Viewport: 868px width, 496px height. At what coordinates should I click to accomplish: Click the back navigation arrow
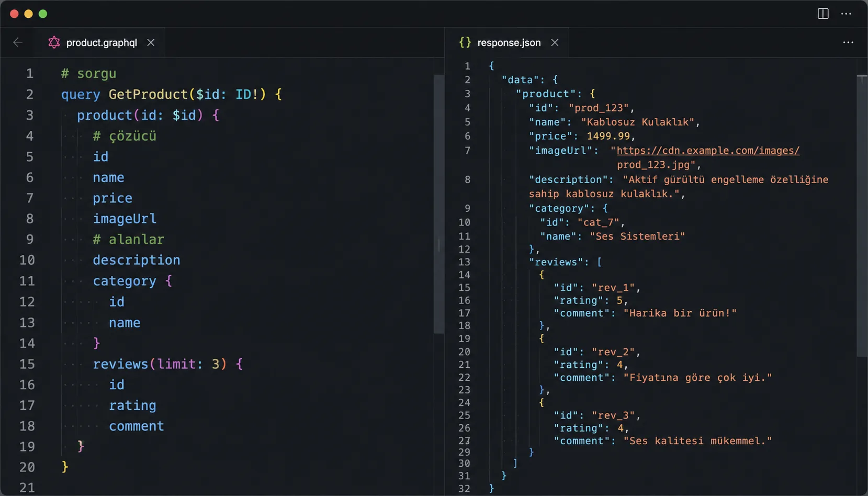pyautogui.click(x=18, y=42)
